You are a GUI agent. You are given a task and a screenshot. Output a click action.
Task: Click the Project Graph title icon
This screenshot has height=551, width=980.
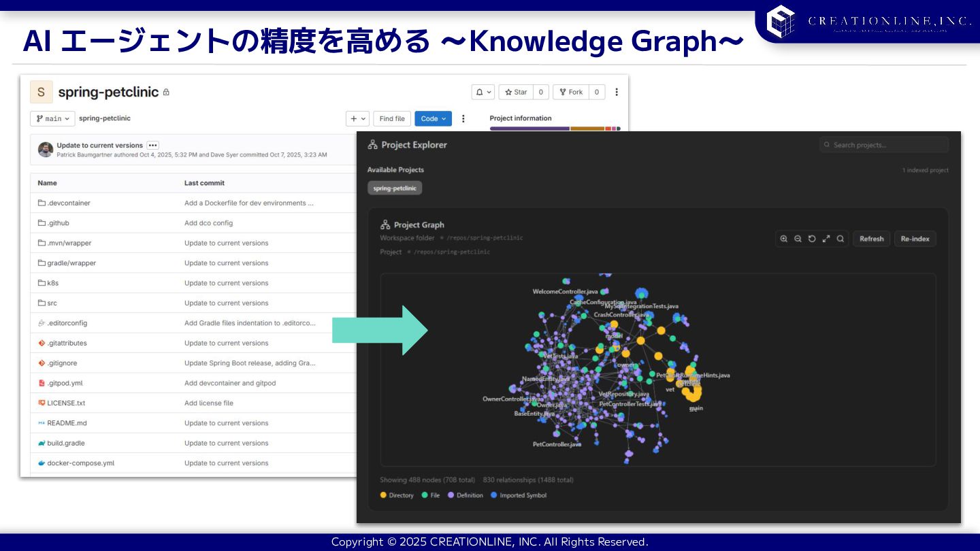(x=385, y=224)
